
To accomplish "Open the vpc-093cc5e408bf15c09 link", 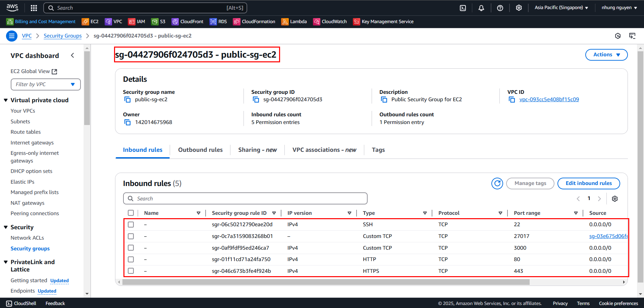I will point(549,100).
